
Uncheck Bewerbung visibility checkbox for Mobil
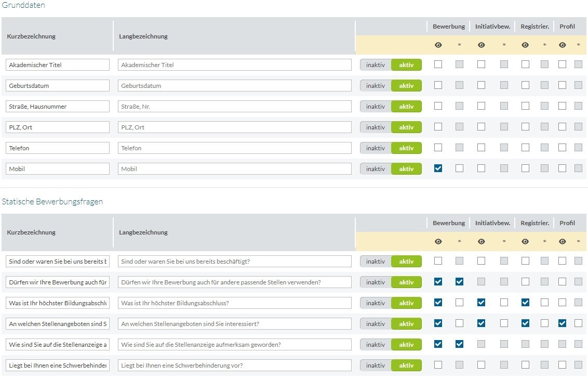click(x=438, y=168)
